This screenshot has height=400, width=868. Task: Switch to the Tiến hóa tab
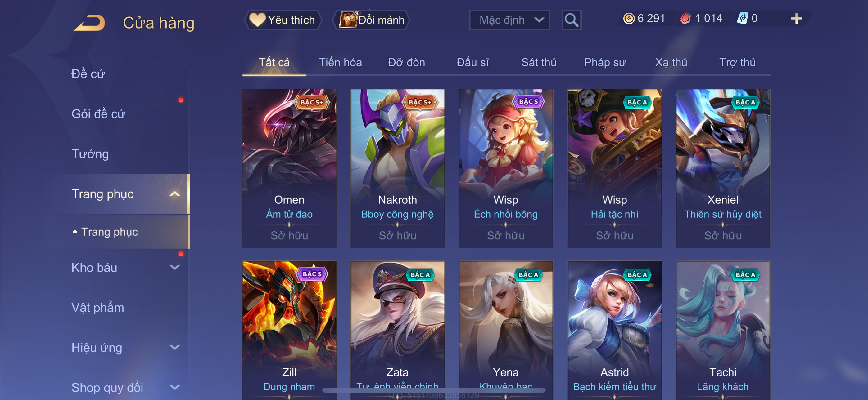(x=340, y=63)
